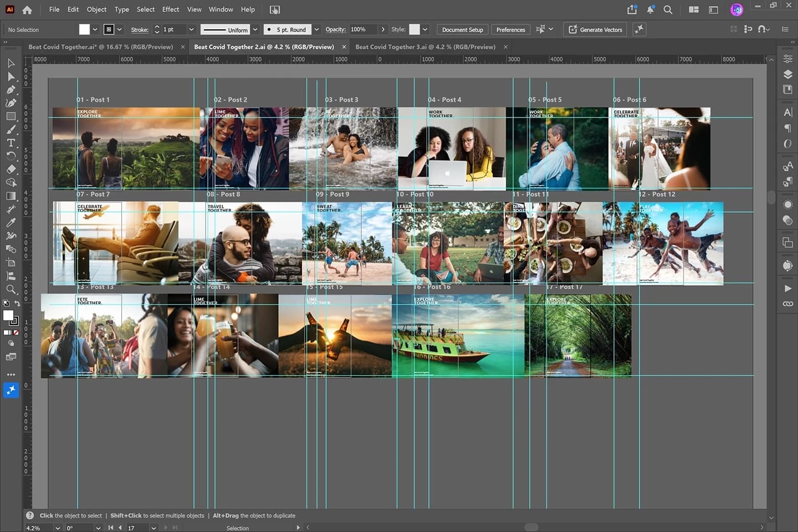
Task: Select the Pen tool
Action: 11,90
